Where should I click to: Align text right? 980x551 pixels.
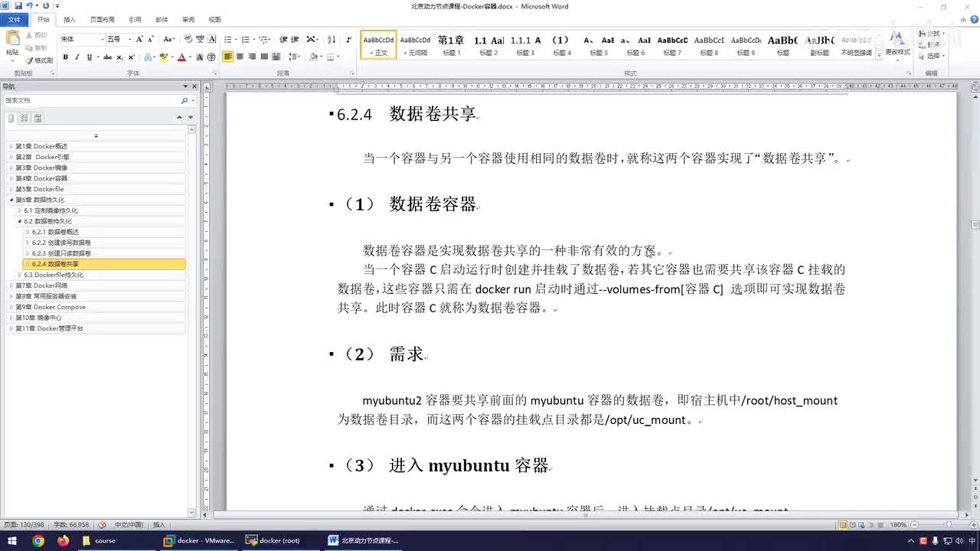[x=252, y=57]
